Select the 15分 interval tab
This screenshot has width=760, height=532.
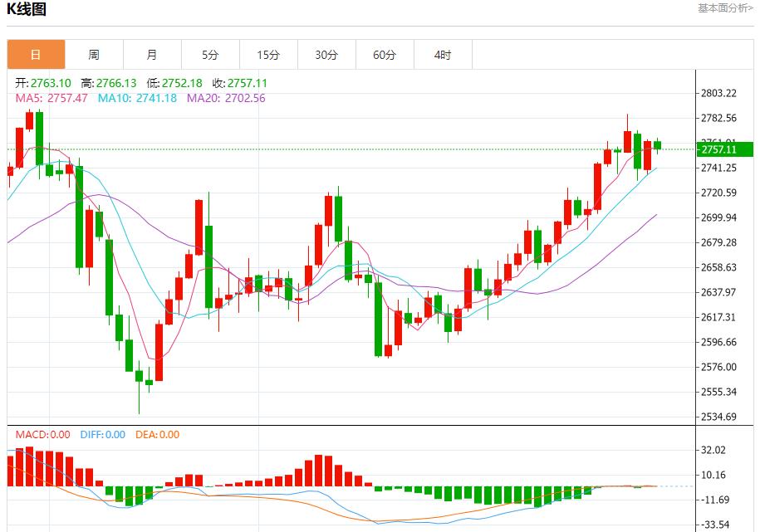point(268,55)
